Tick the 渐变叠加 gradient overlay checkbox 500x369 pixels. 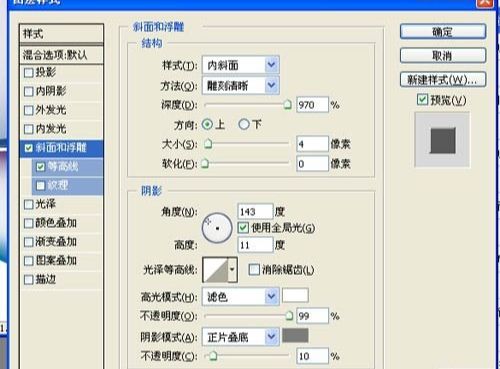29,242
